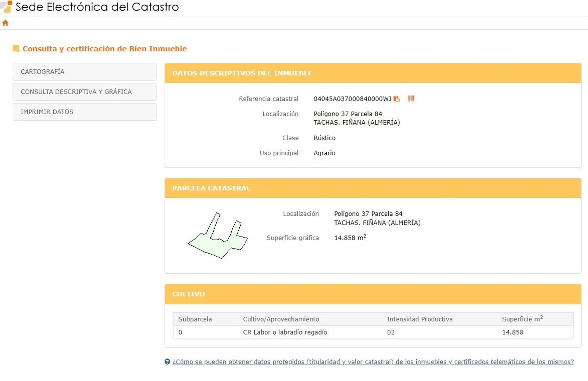Select IMPRIMIR DATOS in the sidebar
588x381 pixels.
coord(85,112)
